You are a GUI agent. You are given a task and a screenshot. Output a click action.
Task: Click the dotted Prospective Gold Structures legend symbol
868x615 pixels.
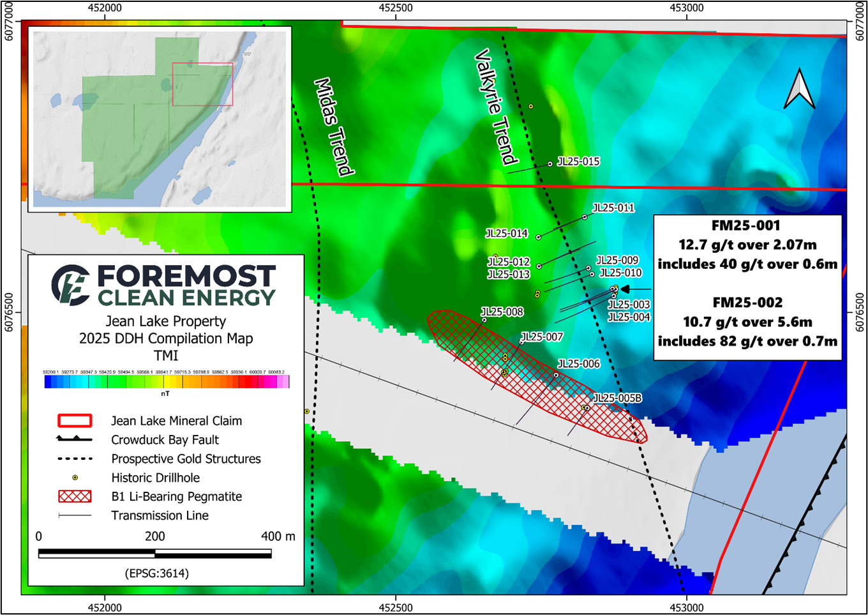(x=75, y=459)
